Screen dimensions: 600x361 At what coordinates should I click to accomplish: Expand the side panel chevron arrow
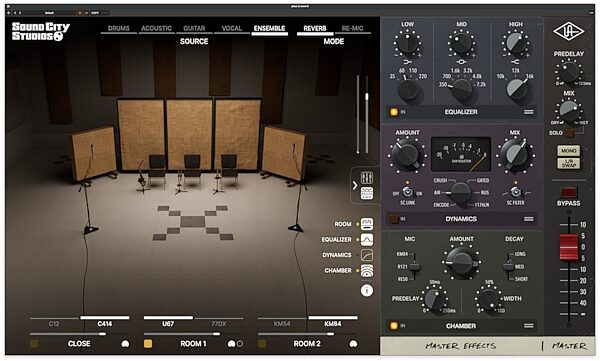coord(355,186)
